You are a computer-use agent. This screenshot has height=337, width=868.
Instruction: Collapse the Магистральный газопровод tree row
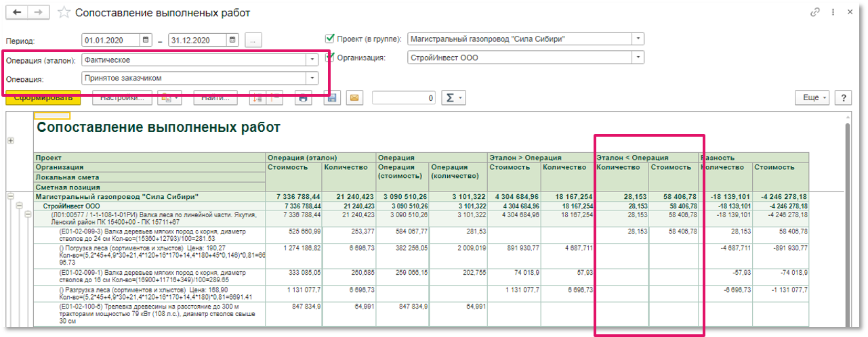pos(10,196)
